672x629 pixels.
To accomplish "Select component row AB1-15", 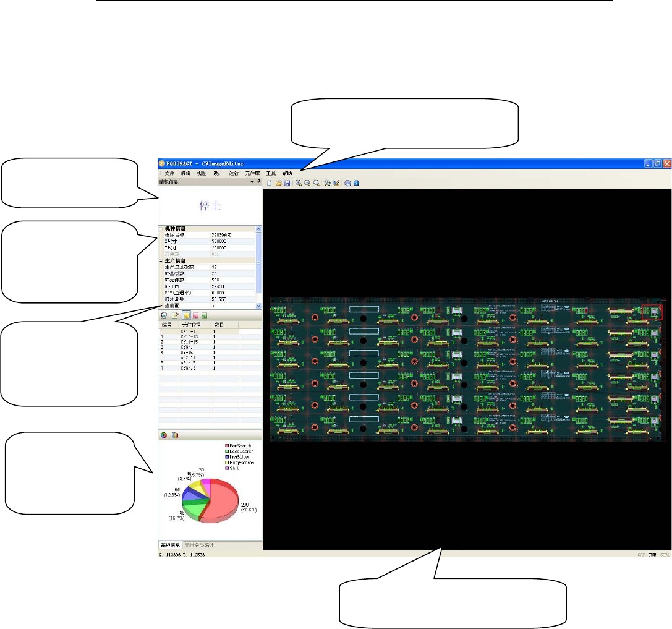I will pyautogui.click(x=210, y=362).
